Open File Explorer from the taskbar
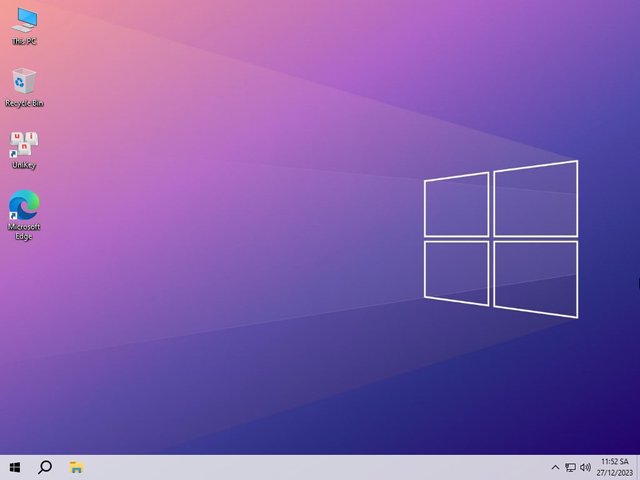Screen dimensions: 640x480 76,467
